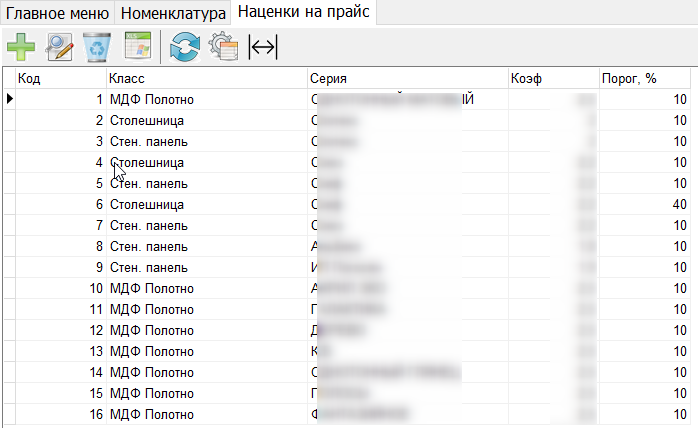The image size is (698, 428).
Task: Select row 9 Стен. панель cell
Action: tap(148, 267)
